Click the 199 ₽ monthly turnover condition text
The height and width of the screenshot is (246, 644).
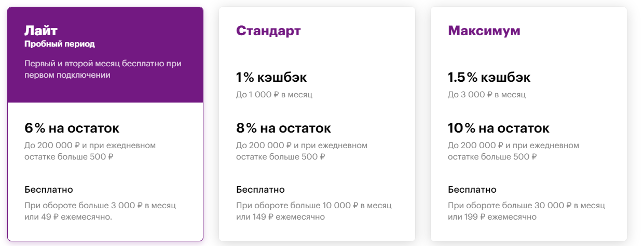526,211
